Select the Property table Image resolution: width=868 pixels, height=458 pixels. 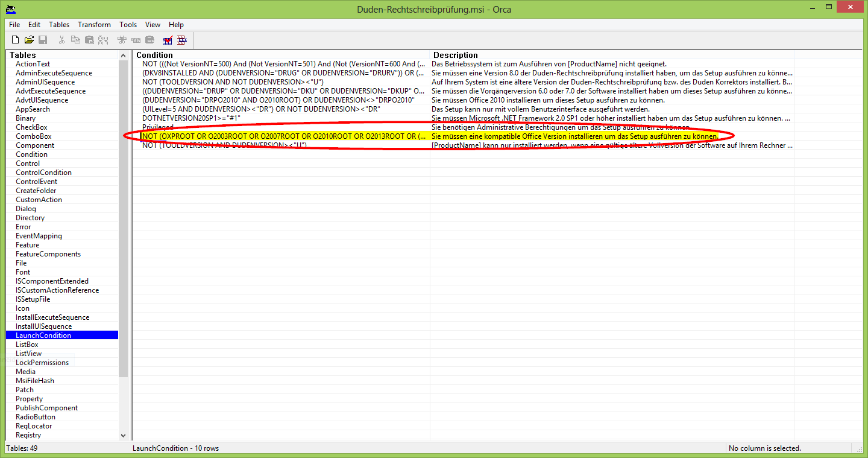pyautogui.click(x=29, y=399)
